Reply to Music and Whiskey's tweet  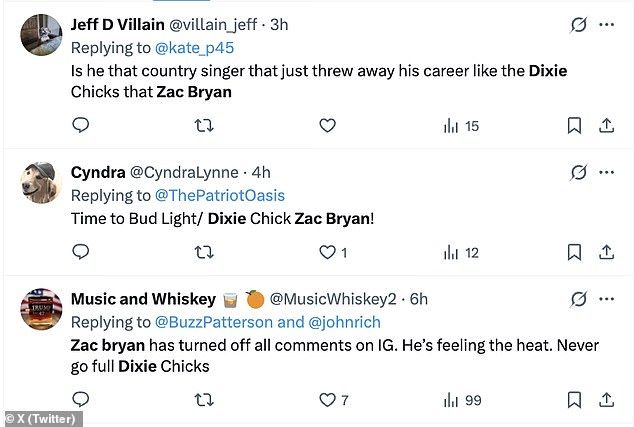coord(81,400)
